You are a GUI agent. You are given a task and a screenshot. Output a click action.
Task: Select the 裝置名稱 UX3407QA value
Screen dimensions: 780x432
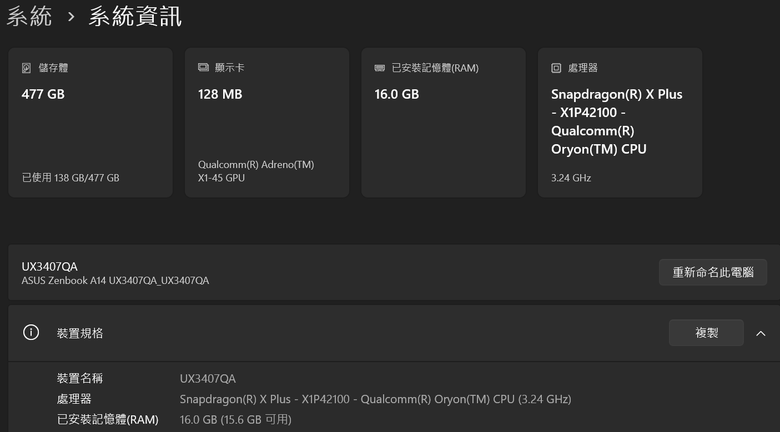pyautogui.click(x=208, y=379)
